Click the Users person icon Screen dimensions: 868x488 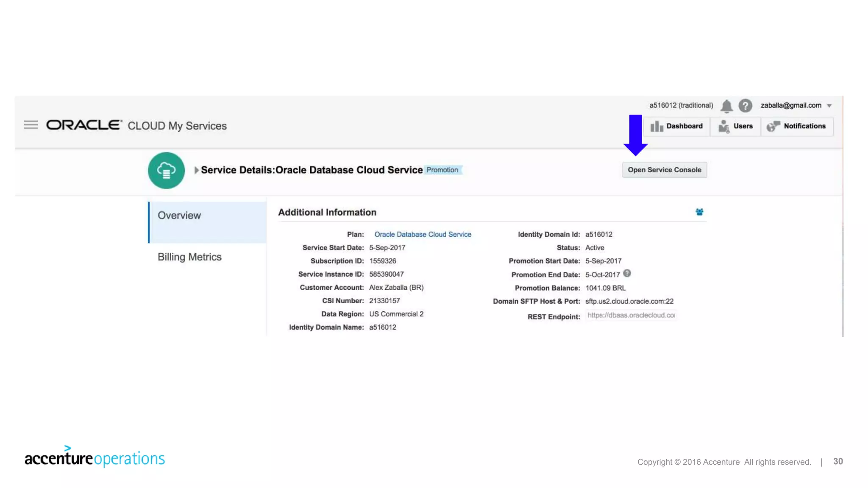click(724, 126)
